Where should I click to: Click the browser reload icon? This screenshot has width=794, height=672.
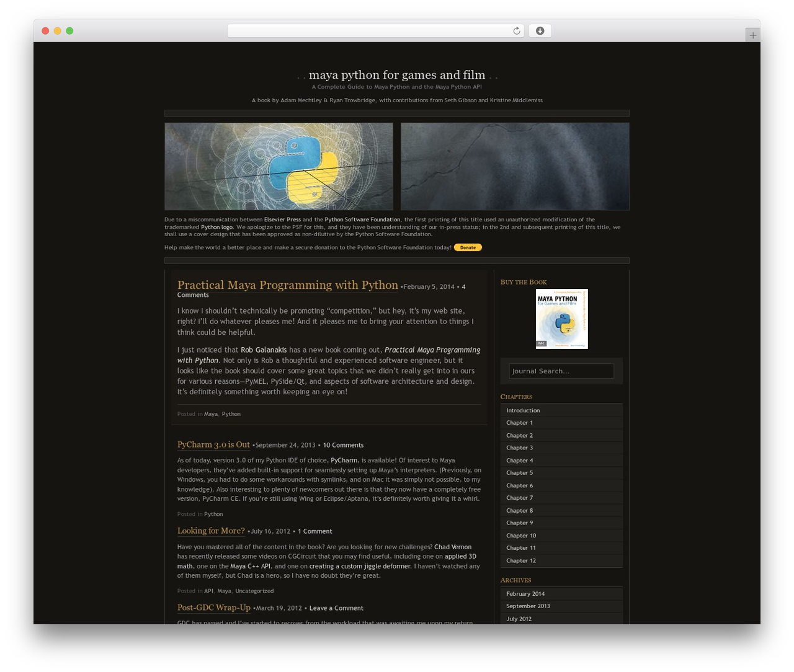coord(516,31)
